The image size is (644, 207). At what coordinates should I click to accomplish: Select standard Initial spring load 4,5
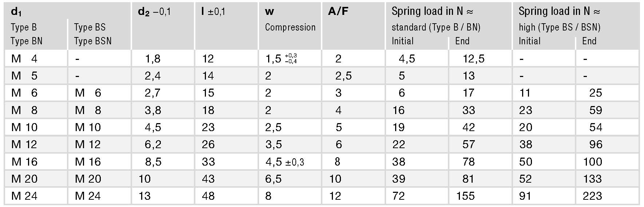407,58
